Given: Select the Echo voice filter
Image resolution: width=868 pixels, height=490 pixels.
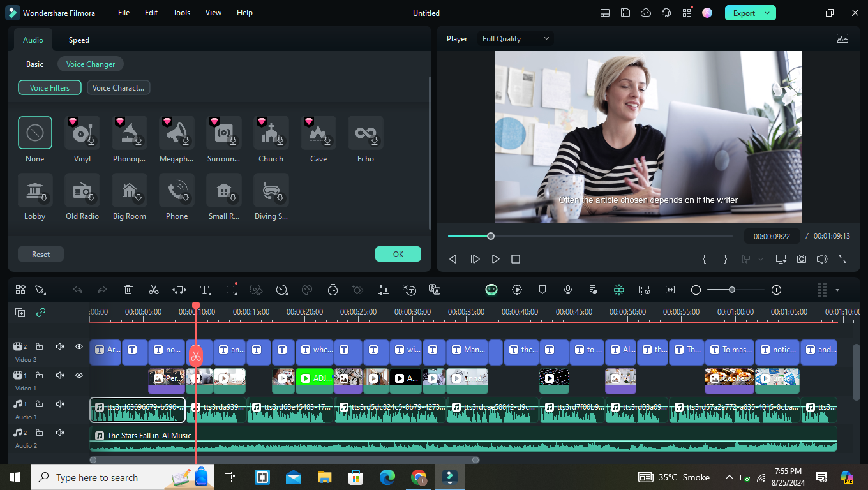Looking at the screenshot, I should point(366,133).
